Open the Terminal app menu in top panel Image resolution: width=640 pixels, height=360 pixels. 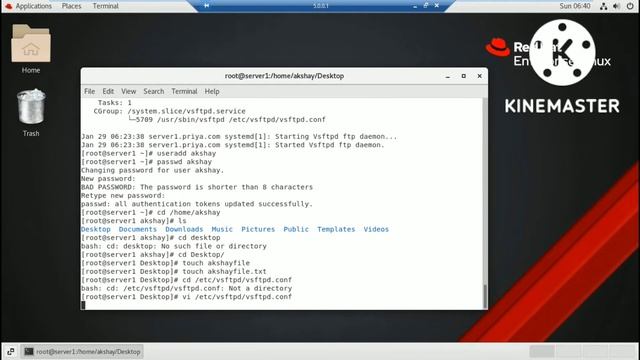click(105, 6)
